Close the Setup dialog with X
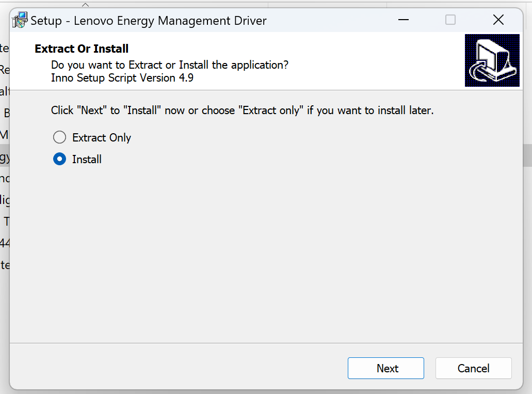The width and height of the screenshot is (532, 394). coord(498,20)
